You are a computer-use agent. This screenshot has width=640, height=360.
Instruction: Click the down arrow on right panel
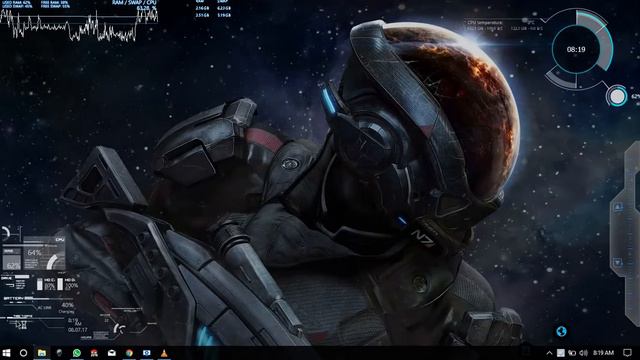618,262
